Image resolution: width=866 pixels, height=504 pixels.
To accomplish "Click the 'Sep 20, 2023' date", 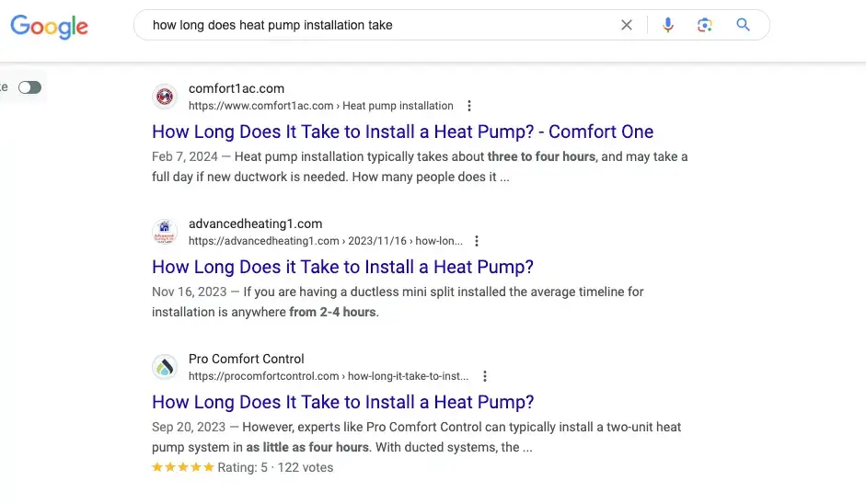I will 189,428.
